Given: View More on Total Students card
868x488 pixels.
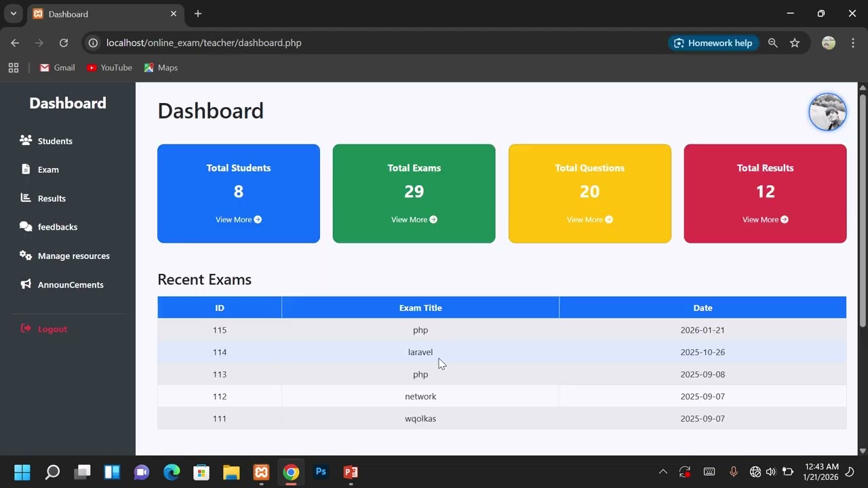Looking at the screenshot, I should 239,220.
